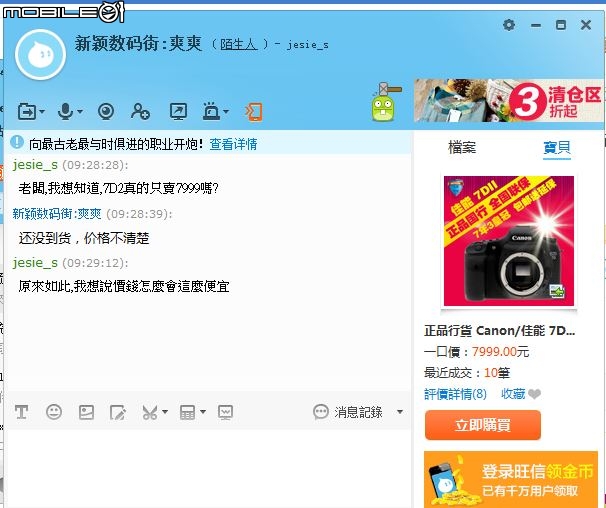Screen dimensions: 606x508
Task: Click the presentation board icon
Action: click(x=225, y=412)
